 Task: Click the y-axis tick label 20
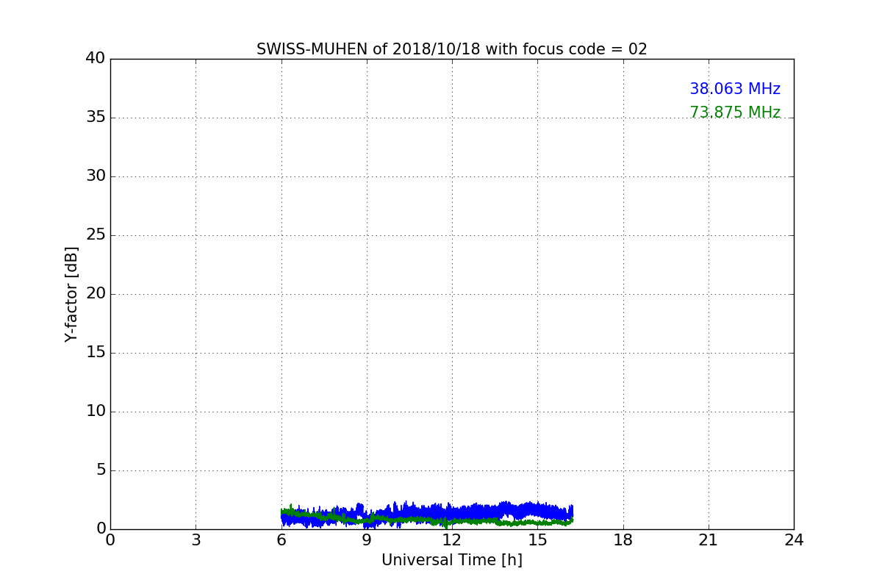point(96,294)
